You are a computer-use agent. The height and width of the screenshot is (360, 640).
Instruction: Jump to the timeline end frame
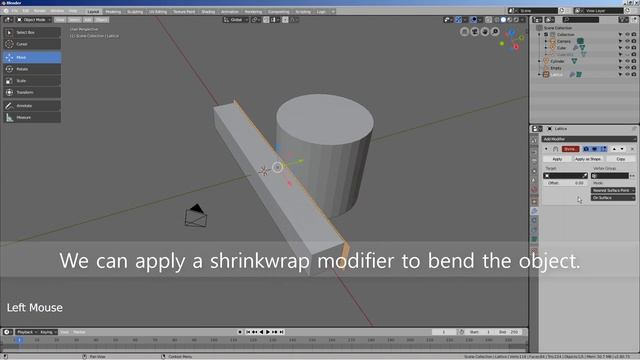click(282, 332)
